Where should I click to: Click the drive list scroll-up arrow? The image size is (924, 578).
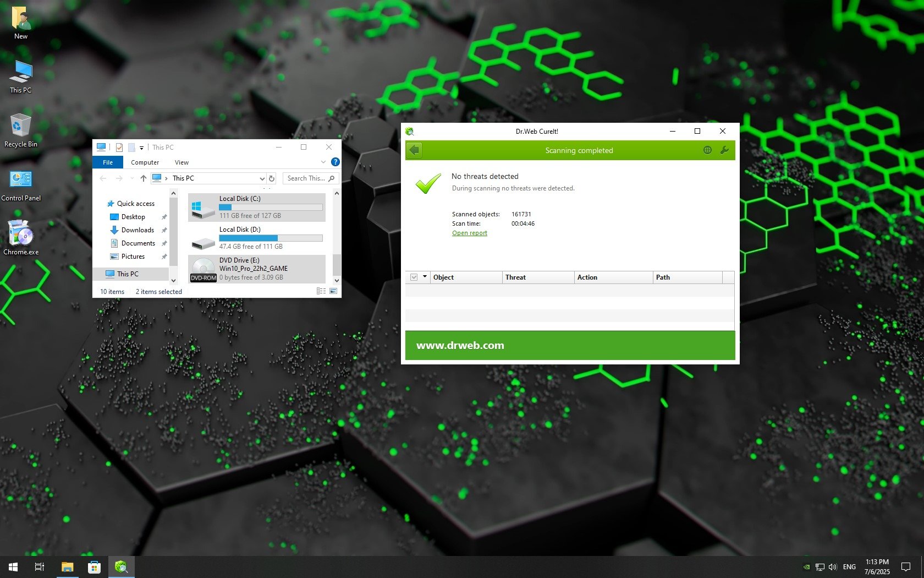337,194
